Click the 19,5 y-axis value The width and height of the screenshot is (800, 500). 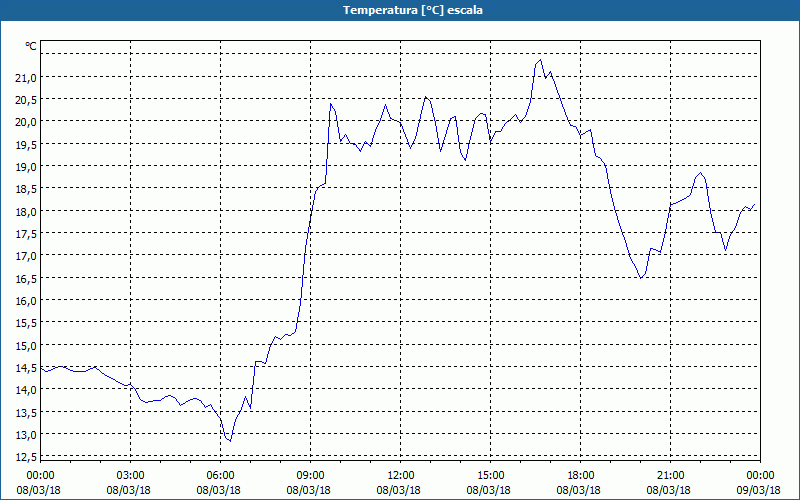[26, 144]
